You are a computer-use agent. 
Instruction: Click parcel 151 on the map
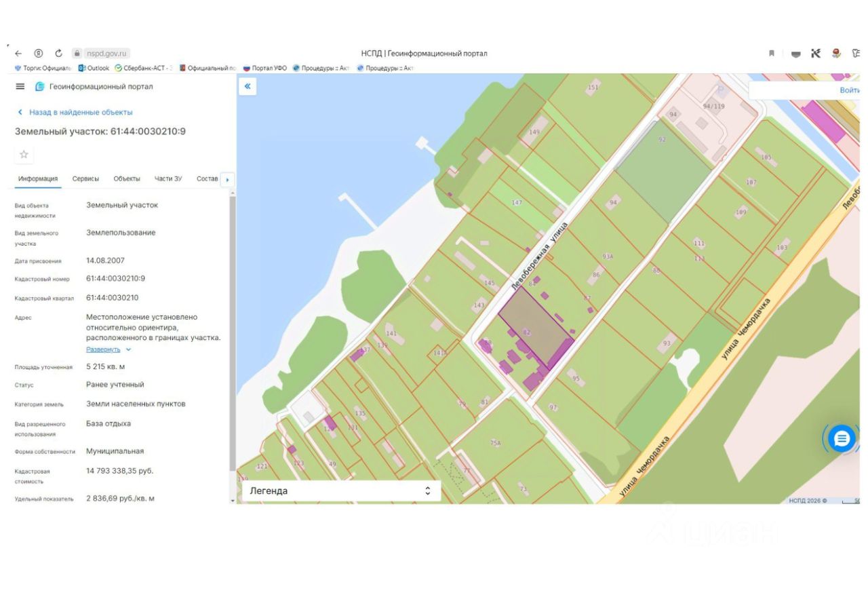pos(593,88)
